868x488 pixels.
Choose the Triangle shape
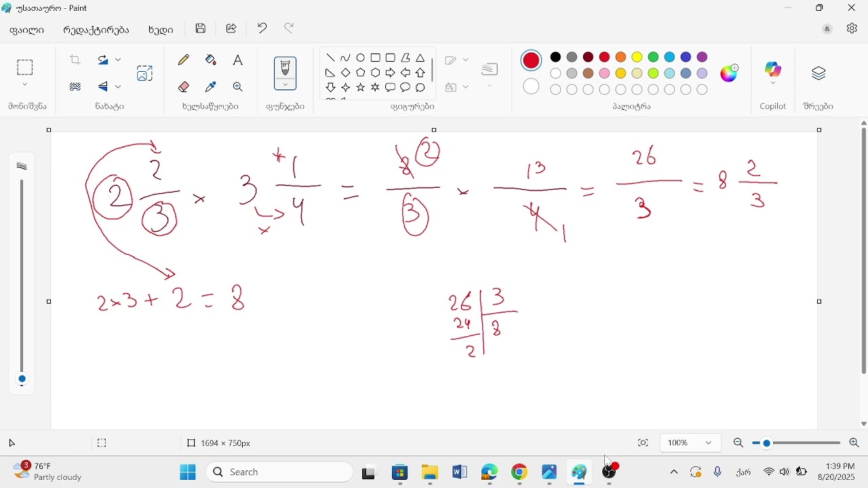coord(421,58)
